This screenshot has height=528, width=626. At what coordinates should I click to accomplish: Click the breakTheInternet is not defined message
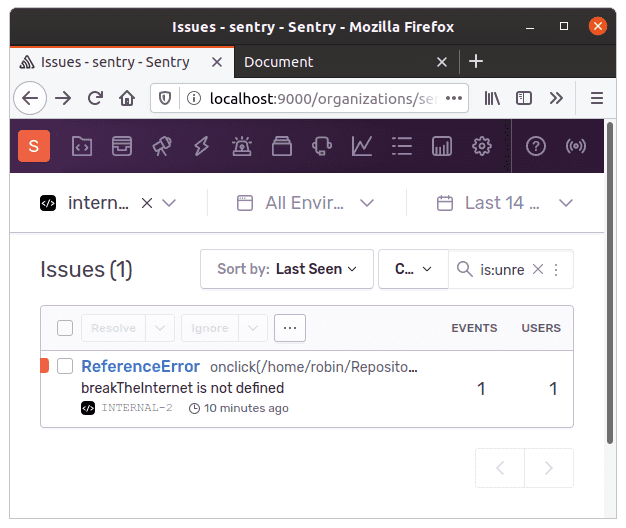tap(182, 388)
